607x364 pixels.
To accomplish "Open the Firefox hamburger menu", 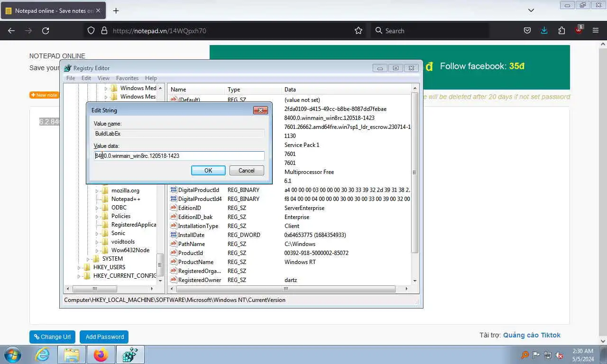I will (x=596, y=30).
